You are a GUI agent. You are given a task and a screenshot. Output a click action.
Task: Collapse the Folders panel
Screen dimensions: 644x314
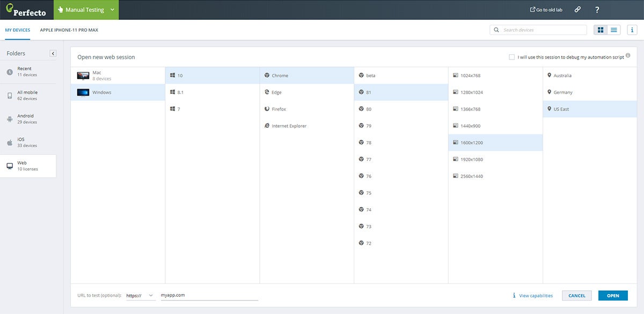point(52,53)
